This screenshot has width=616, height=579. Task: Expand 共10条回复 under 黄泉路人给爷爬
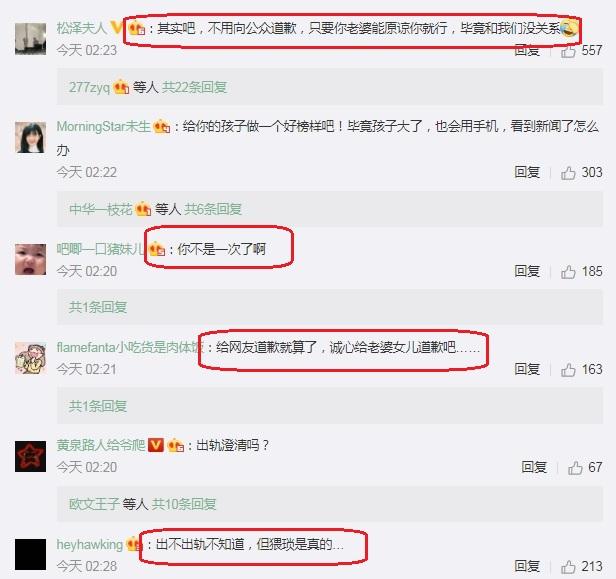tap(184, 504)
